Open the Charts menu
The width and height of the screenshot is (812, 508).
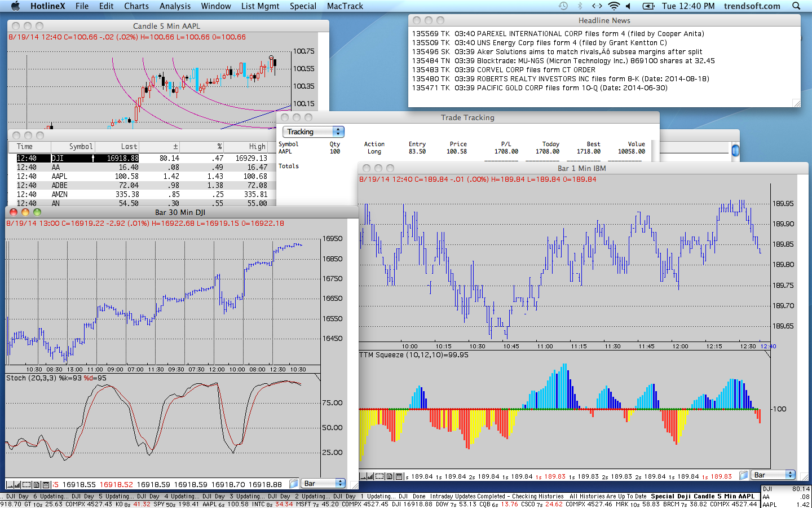(136, 6)
